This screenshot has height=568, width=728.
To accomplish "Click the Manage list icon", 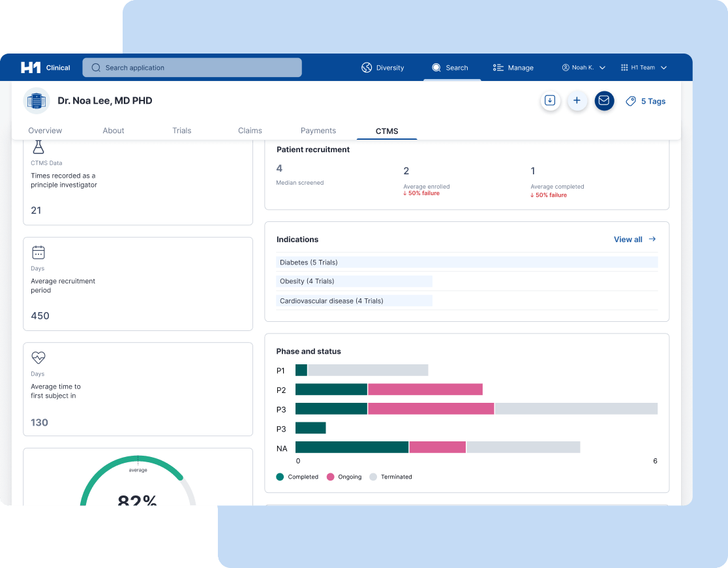I will [498, 68].
